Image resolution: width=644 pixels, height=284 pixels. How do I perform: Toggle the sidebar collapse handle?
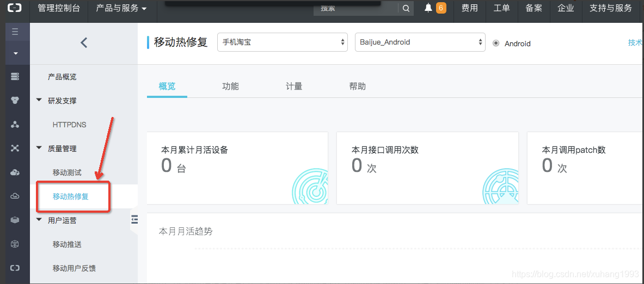click(x=134, y=220)
